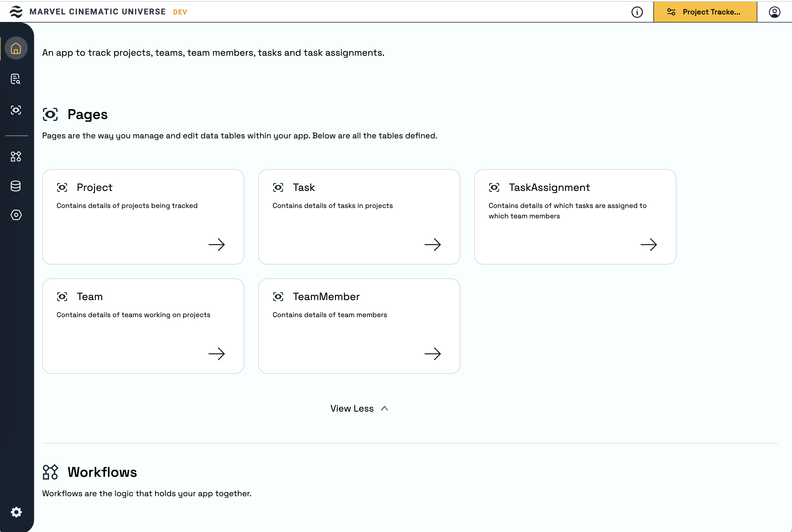This screenshot has width=792, height=532.
Task: Open the Project page card
Action: coord(143,217)
